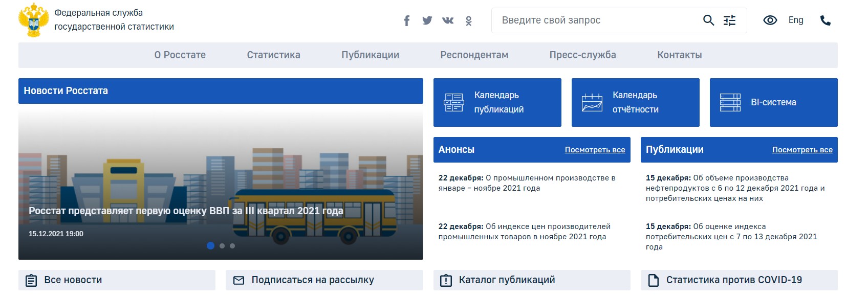This screenshot has height=296, width=868.
Task: Toggle visually impaired eye mode
Action: coord(770,20)
